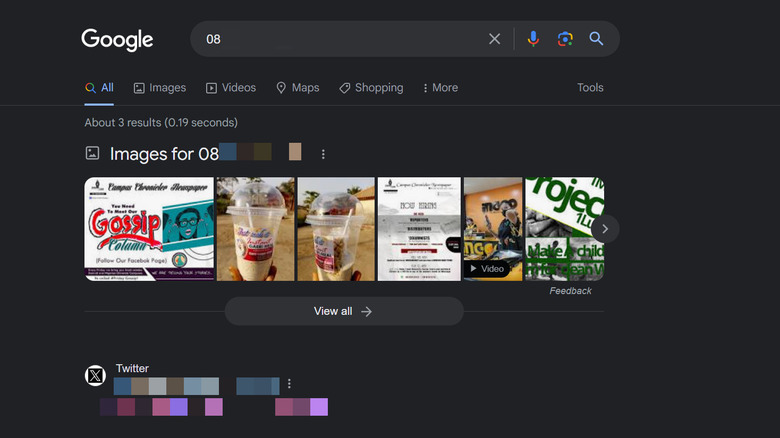The width and height of the screenshot is (780, 438).
Task: Click the Feedback link
Action: tap(571, 291)
